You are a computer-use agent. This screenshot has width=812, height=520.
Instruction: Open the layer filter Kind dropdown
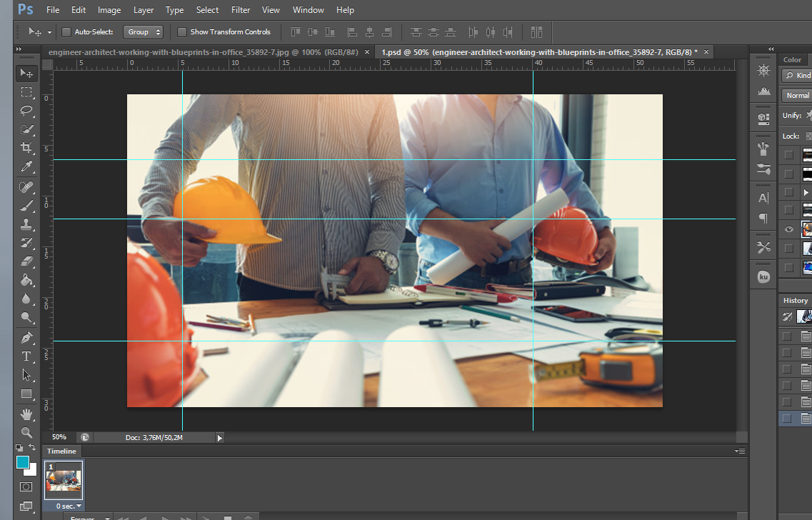tap(797, 76)
